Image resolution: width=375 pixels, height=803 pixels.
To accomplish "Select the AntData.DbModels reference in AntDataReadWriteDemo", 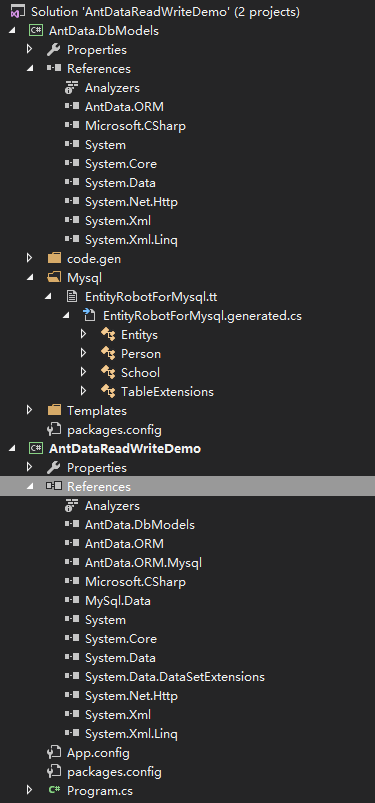I will (140, 525).
